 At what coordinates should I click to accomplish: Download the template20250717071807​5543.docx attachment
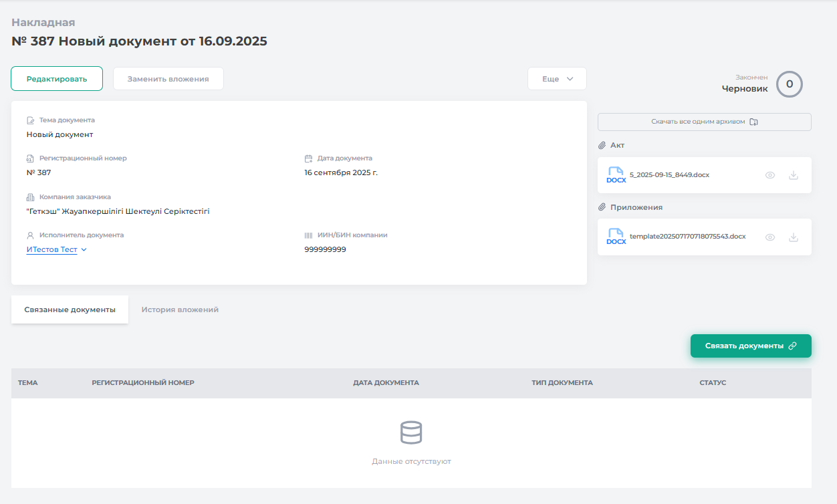tap(794, 237)
